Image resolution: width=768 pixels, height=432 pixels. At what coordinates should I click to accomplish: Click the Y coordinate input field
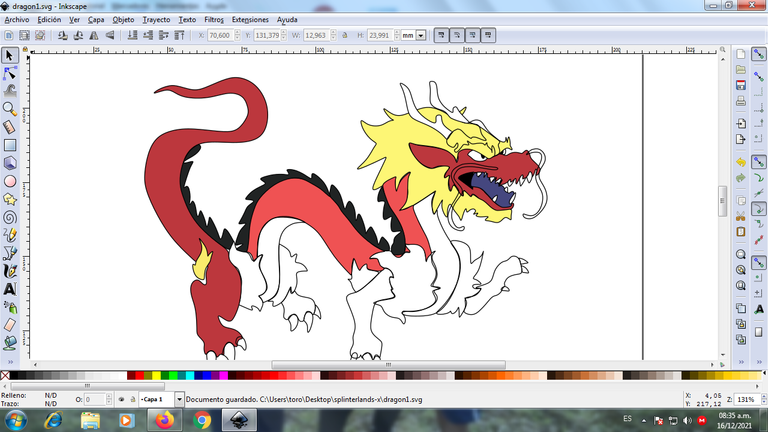coord(267,35)
